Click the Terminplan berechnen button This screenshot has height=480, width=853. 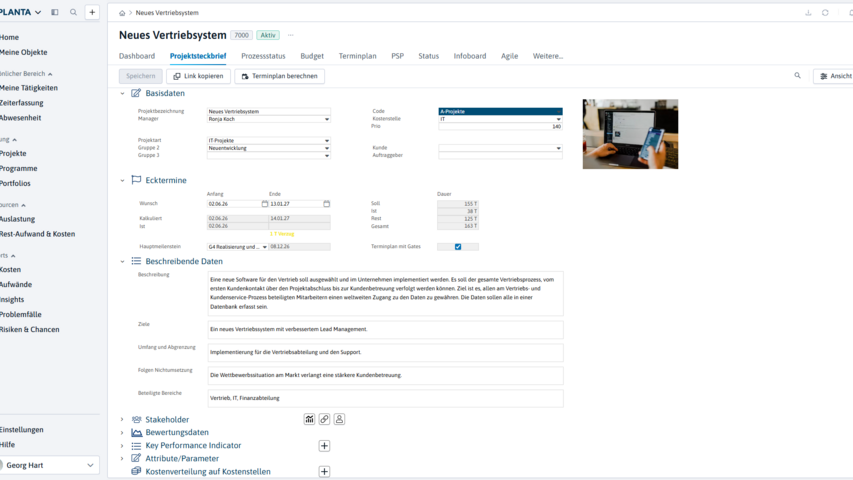tap(280, 76)
